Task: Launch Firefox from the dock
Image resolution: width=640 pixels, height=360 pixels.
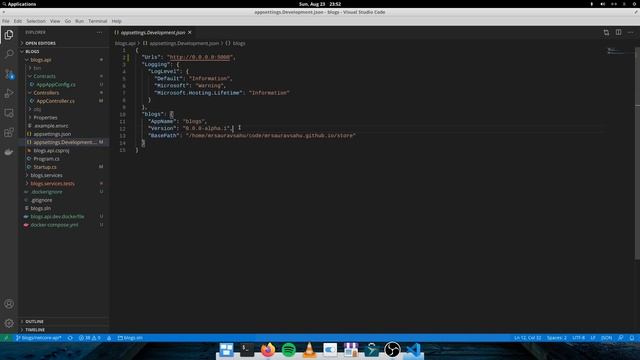Action: point(268,350)
